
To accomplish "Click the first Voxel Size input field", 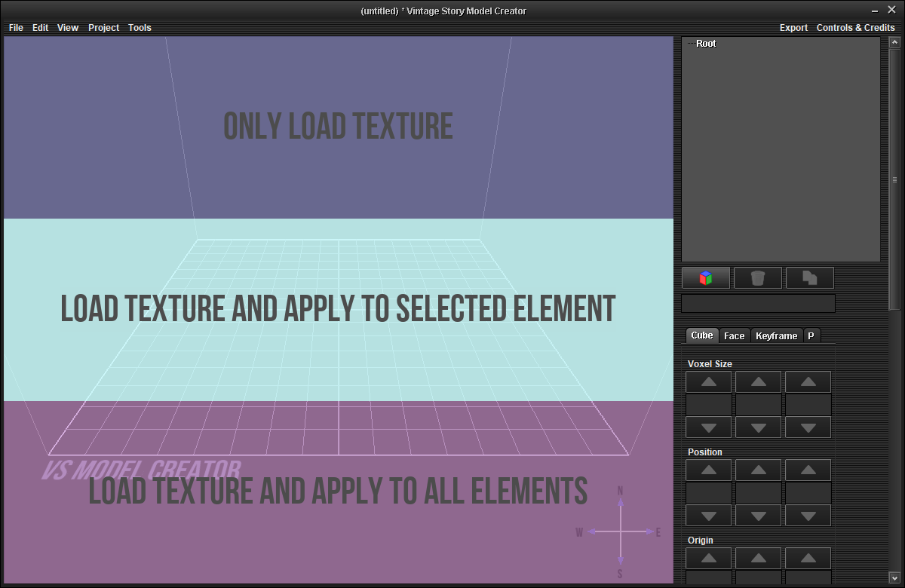I will point(708,405).
